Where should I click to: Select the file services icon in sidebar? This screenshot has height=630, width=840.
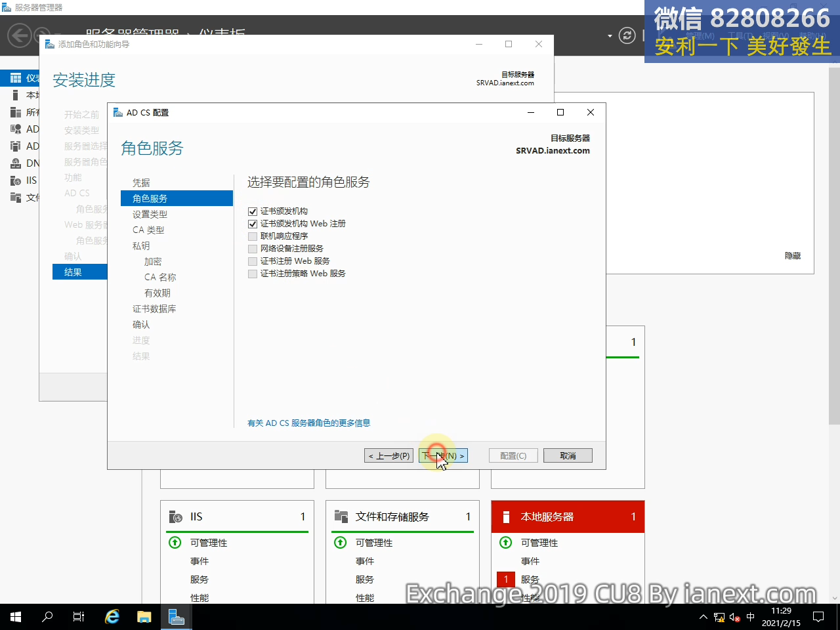(16, 198)
